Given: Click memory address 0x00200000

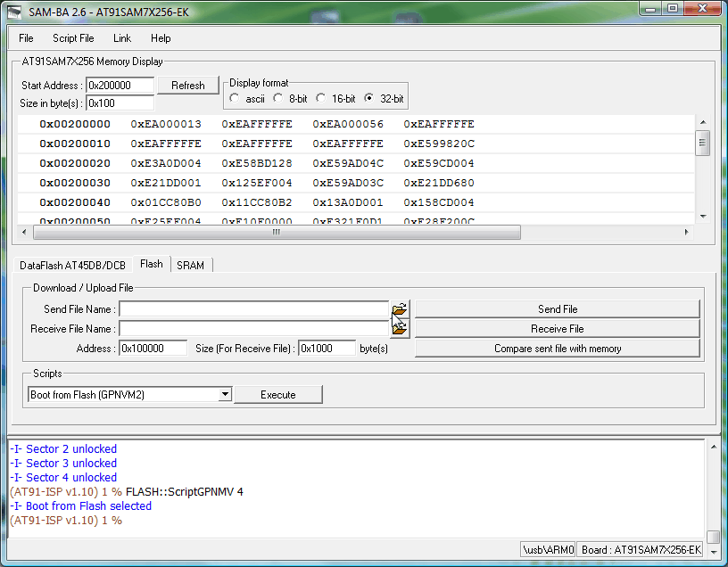Looking at the screenshot, I should pos(75,124).
